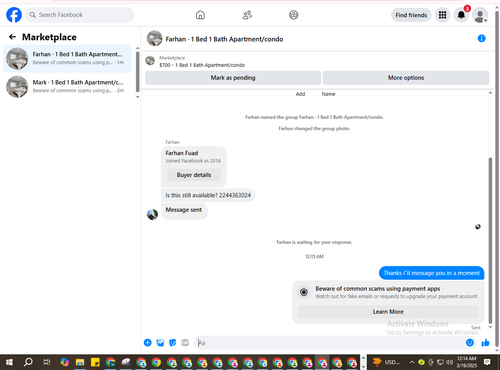The width and height of the screenshot is (500, 370).
Task: Open the Groups icon in top navigation
Action: pos(294,15)
